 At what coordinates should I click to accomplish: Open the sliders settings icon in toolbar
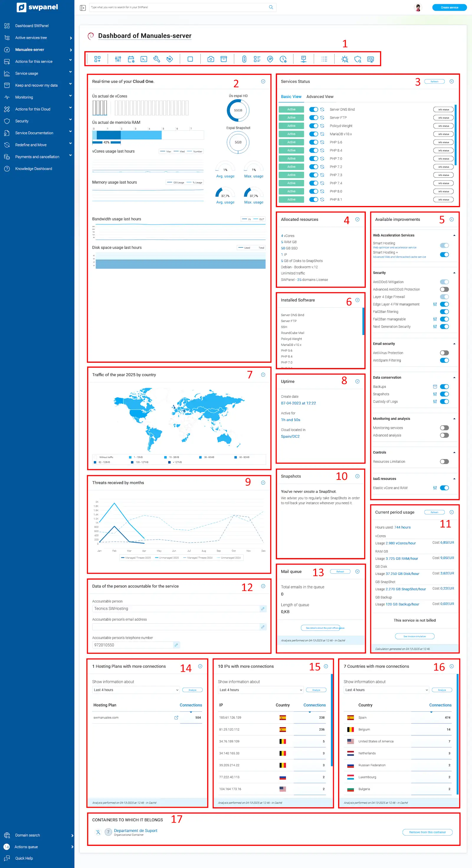118,59
